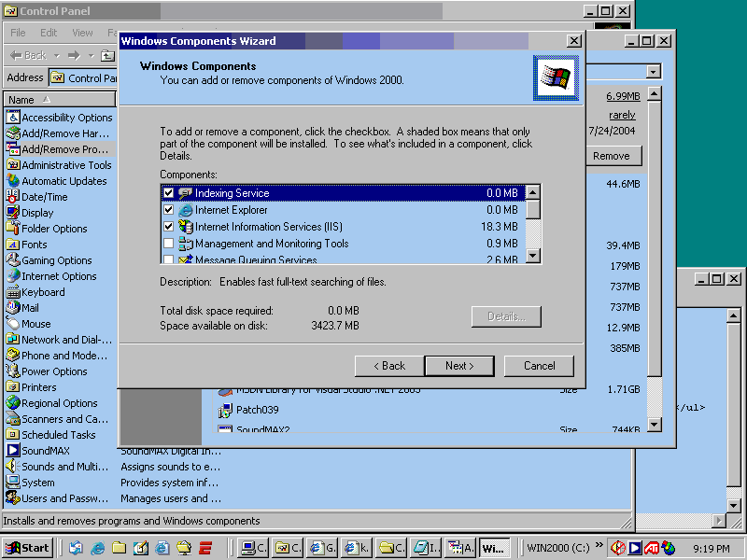The height and width of the screenshot is (560, 747).
Task: Select the Scheduled Tasks icon
Action: tap(13, 434)
